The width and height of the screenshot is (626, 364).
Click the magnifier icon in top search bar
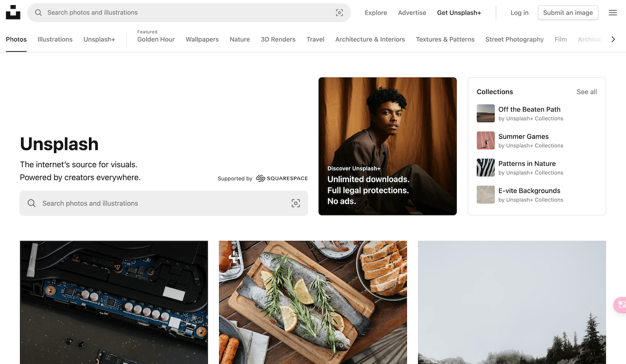[x=38, y=13]
